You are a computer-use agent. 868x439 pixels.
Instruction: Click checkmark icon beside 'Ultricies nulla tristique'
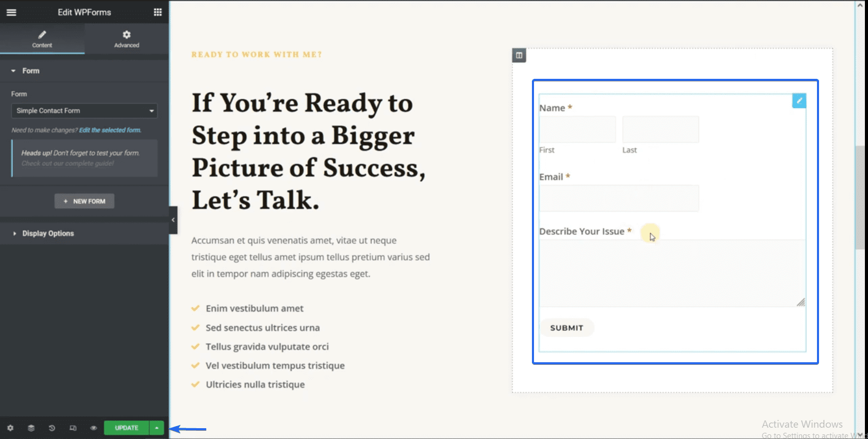click(195, 384)
